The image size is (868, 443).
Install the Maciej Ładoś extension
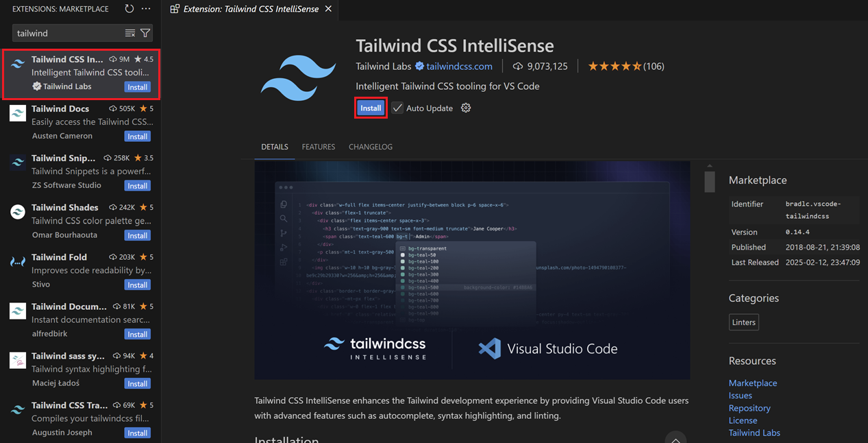coord(138,383)
